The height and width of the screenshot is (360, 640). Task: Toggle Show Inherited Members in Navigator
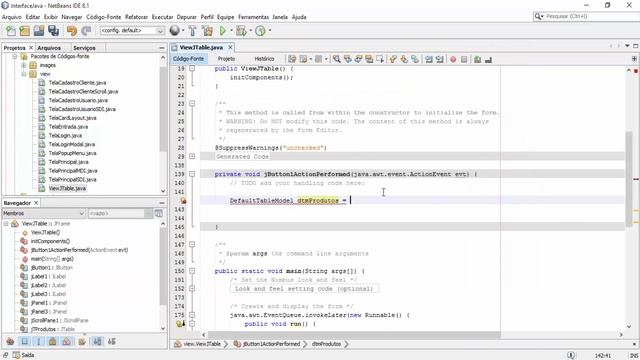click(x=10, y=341)
